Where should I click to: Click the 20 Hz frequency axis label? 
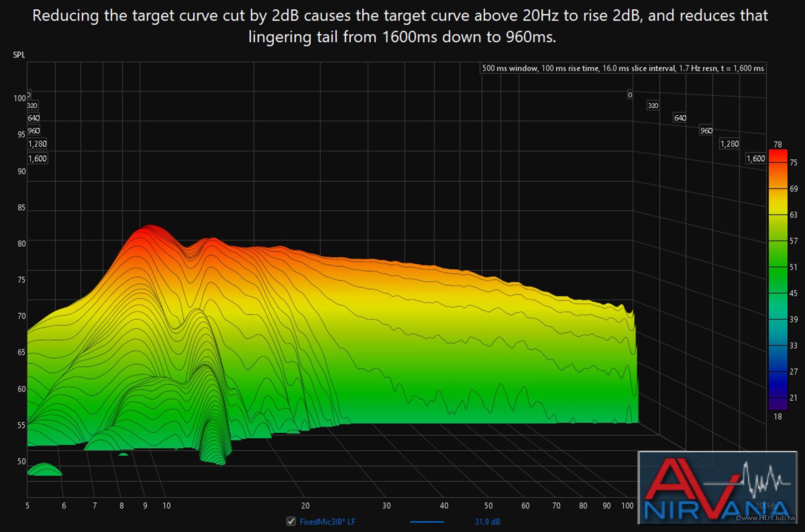click(x=305, y=506)
